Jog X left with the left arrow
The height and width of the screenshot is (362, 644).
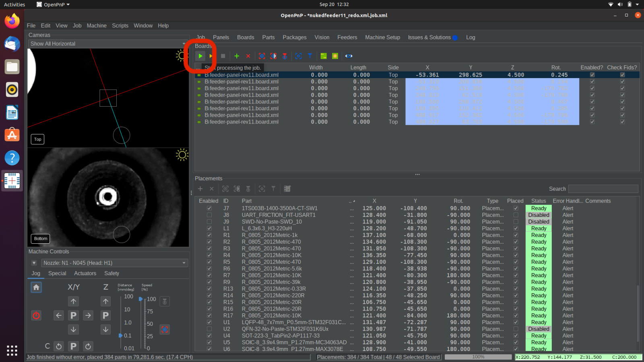pos(59,315)
